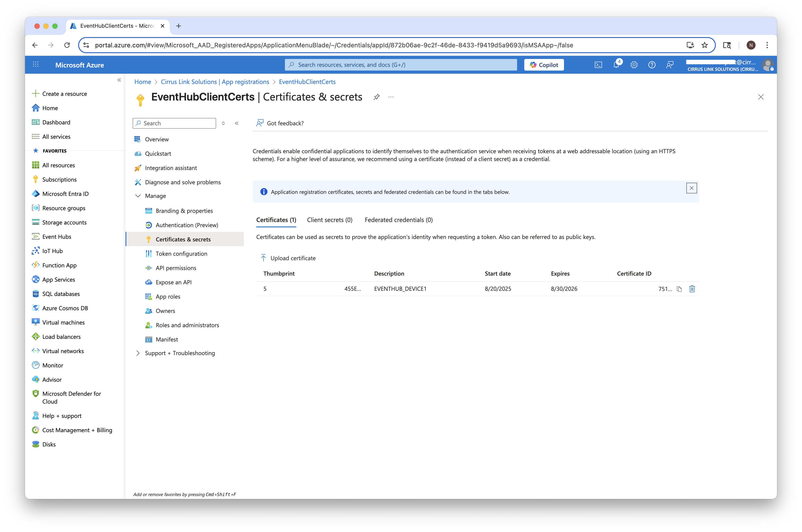Open the notifications bell
This screenshot has height=532, width=802.
point(616,65)
